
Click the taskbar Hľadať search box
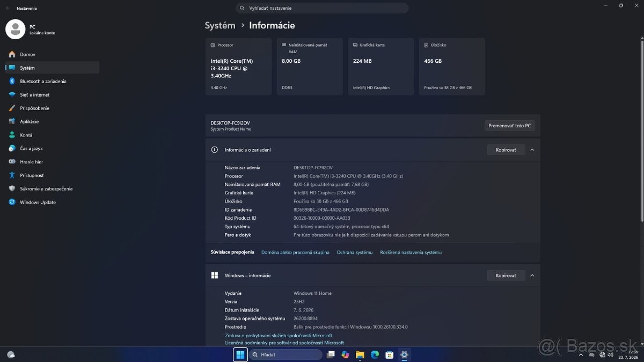[286, 354]
